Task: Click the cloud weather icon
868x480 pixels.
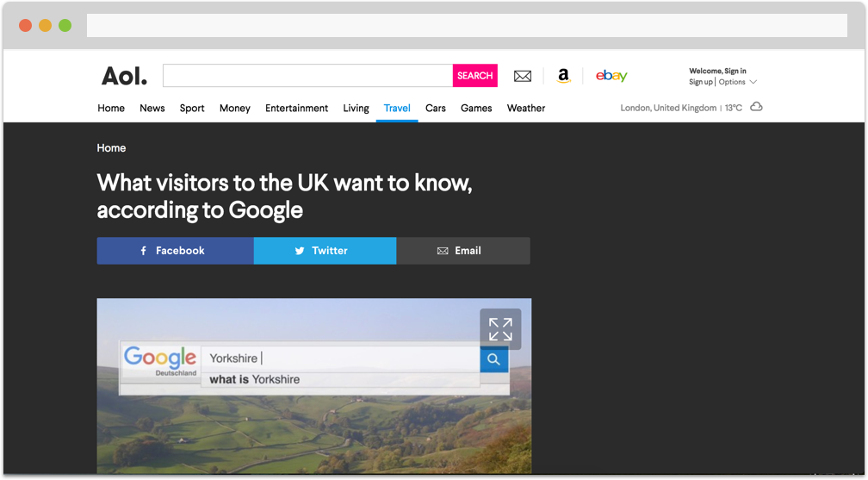Action: pyautogui.click(x=756, y=106)
